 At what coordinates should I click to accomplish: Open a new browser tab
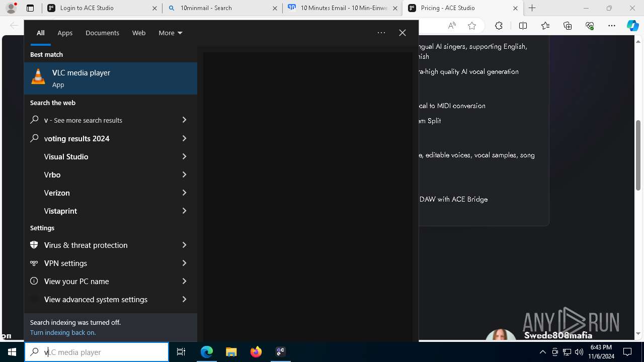pyautogui.click(x=532, y=8)
